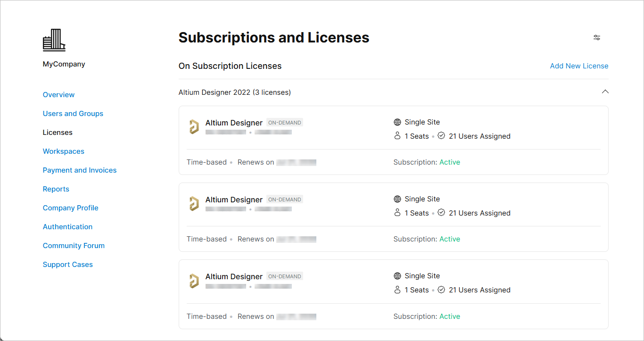The height and width of the screenshot is (341, 644).
Task: Click the Altium logo in the first license card
Action: (194, 127)
